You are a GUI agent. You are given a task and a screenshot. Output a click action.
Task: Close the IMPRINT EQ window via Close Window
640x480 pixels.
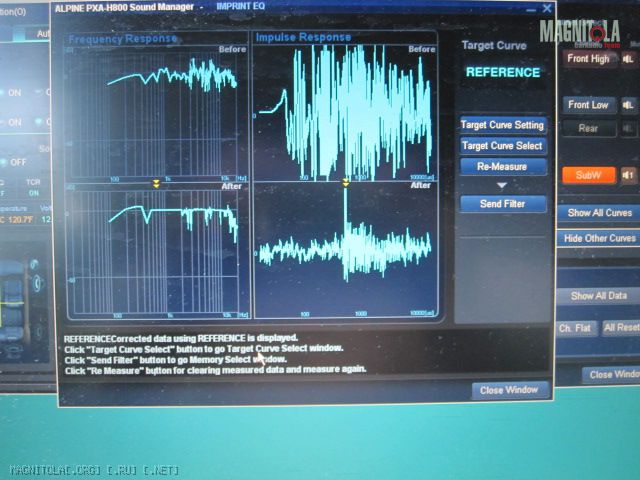(509, 390)
